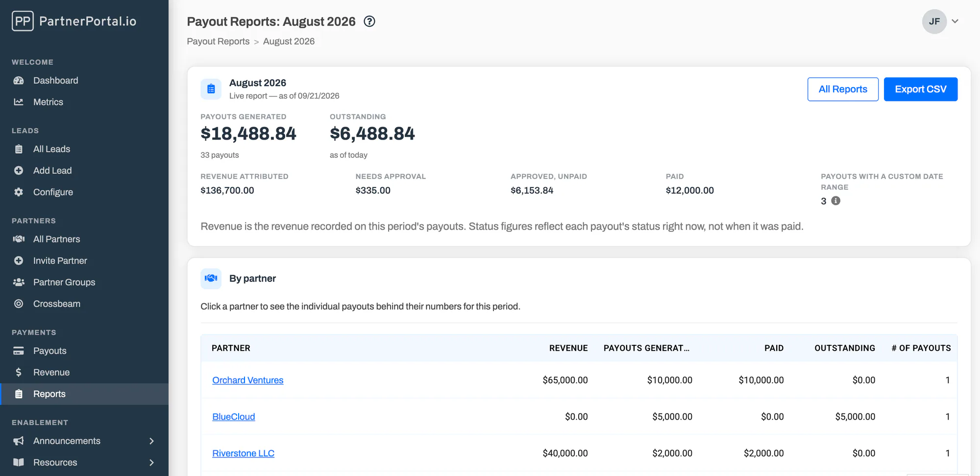Click the Partner Groups people icon
The width and height of the screenshot is (980, 476).
pos(19,282)
